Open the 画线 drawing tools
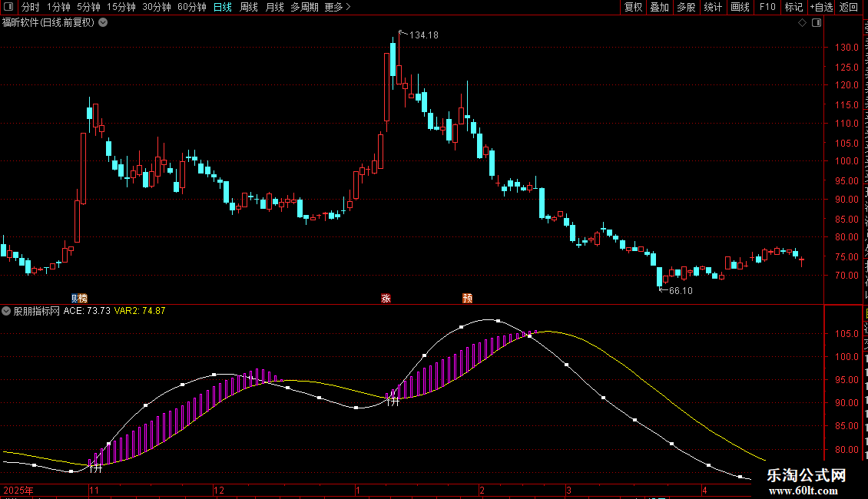This screenshot has width=868, height=499. click(x=740, y=7)
